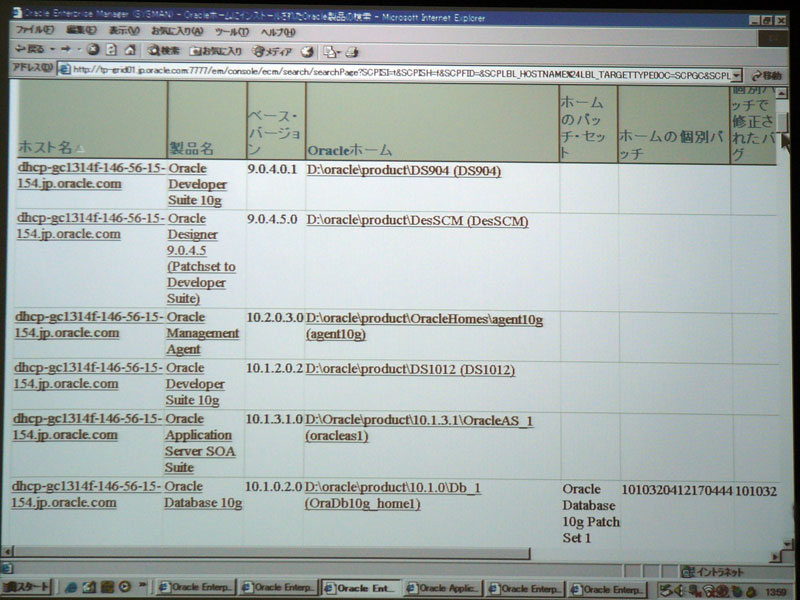Image resolution: width=800 pixels, height=600 pixels.
Task: Sort by the ホスト名 column header
Action: 45,147
